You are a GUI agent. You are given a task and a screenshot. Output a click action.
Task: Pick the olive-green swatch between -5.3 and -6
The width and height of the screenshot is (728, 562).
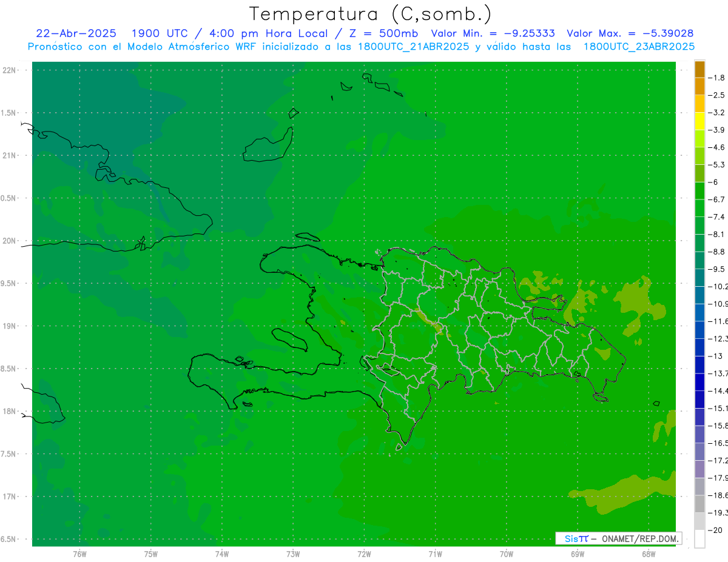[x=699, y=173]
